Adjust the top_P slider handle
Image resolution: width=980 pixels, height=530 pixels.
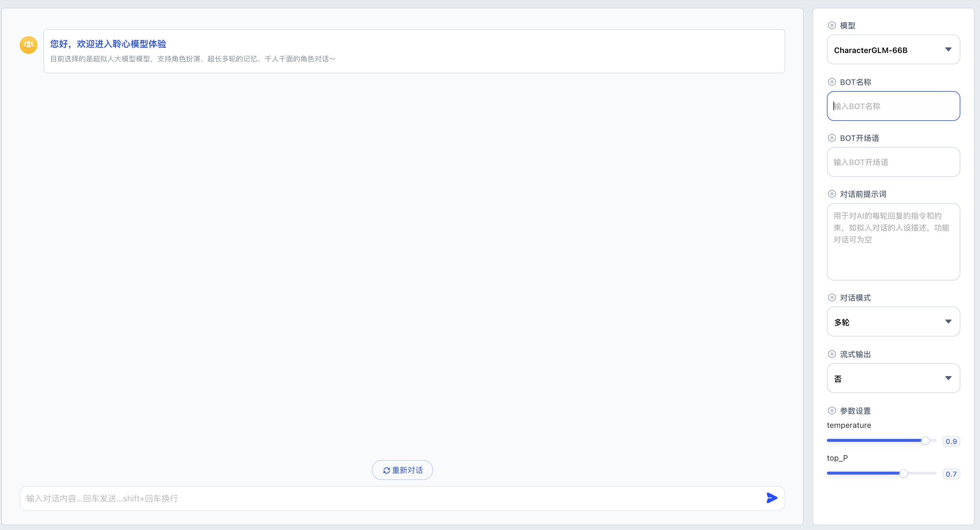pos(903,473)
